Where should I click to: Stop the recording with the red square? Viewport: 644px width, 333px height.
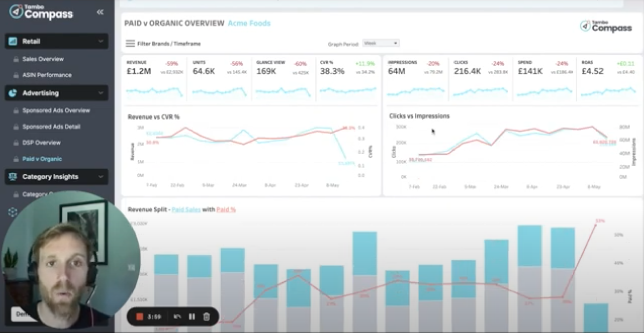(x=139, y=317)
